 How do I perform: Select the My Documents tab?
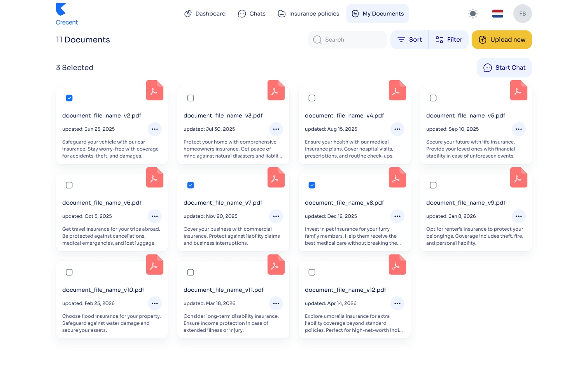pyautogui.click(x=378, y=14)
